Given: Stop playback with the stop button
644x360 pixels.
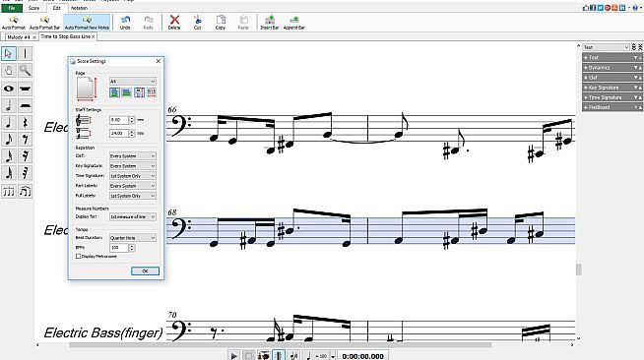Looking at the screenshot, I should (x=248, y=356).
